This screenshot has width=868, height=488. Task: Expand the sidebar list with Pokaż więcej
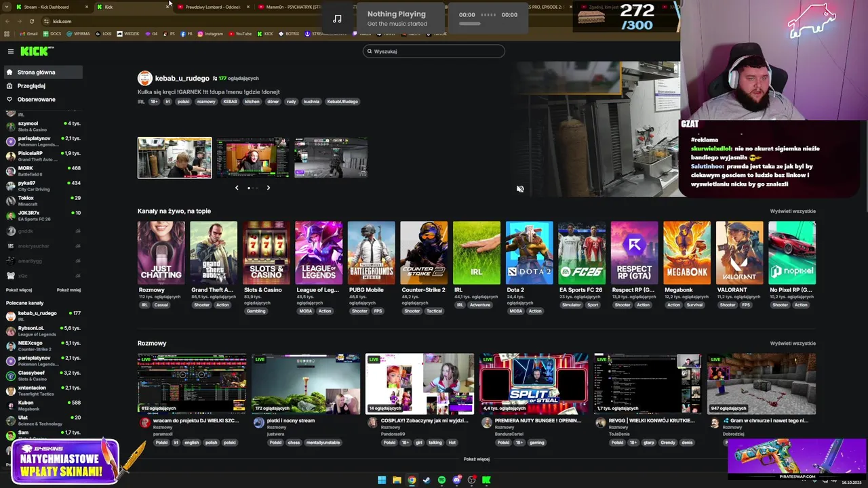(19, 290)
